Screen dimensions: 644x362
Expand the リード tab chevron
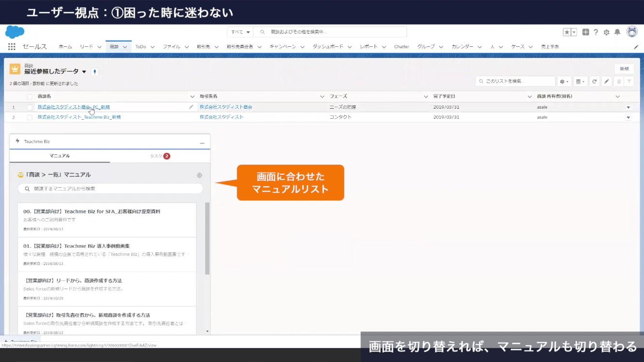(99, 47)
